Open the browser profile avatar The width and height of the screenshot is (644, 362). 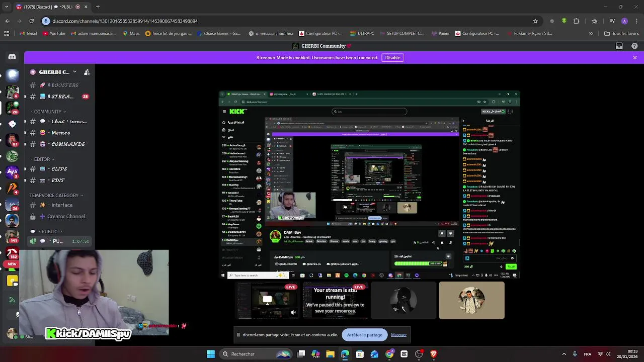pyautogui.click(x=624, y=21)
